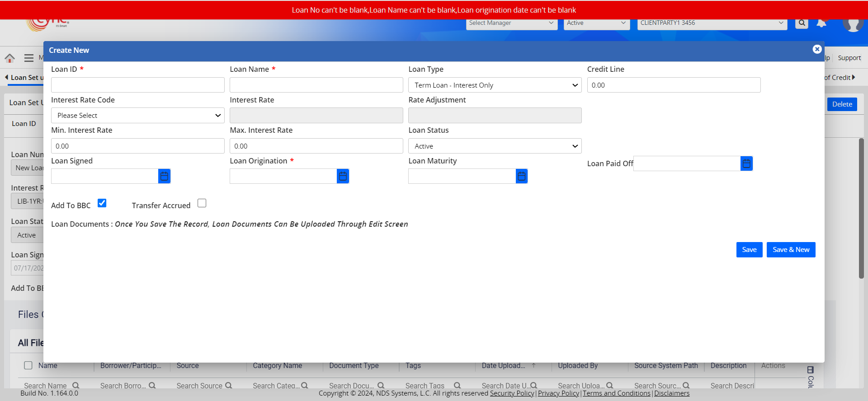Open the hamburger menu icon
Image resolution: width=868 pixels, height=401 pixels.
[29, 58]
